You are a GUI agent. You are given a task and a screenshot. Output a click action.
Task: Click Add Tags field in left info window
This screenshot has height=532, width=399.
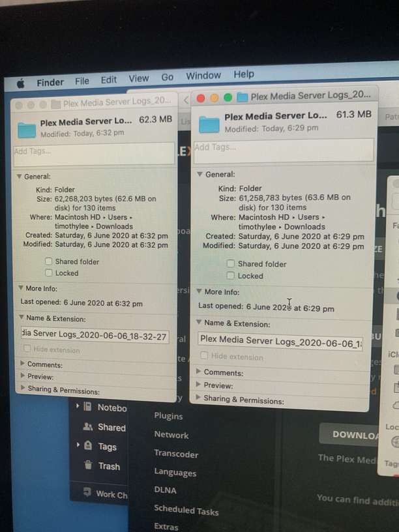tap(94, 155)
